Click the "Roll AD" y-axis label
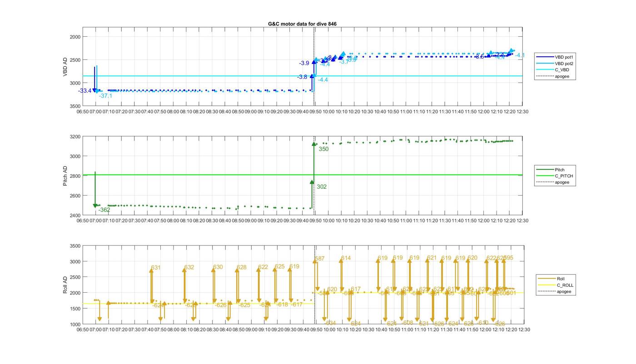Image resolution: width=636 pixels, height=364 pixels. pos(65,285)
